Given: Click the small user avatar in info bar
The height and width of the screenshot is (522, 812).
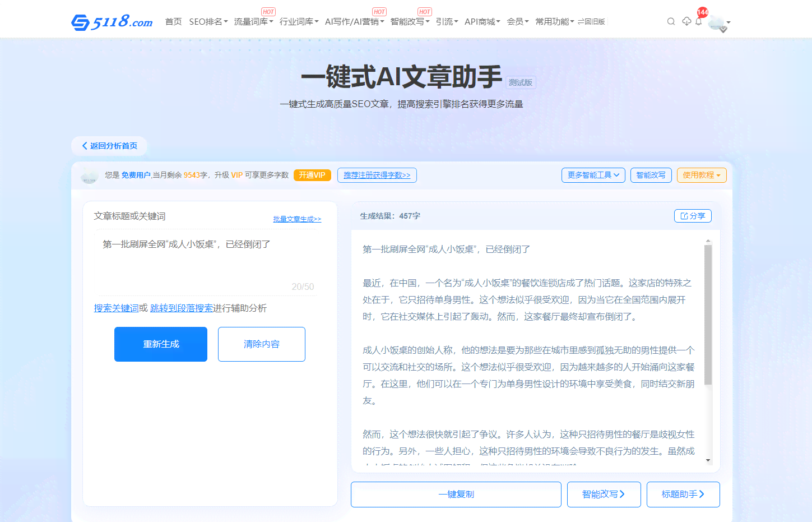Looking at the screenshot, I should [x=90, y=175].
